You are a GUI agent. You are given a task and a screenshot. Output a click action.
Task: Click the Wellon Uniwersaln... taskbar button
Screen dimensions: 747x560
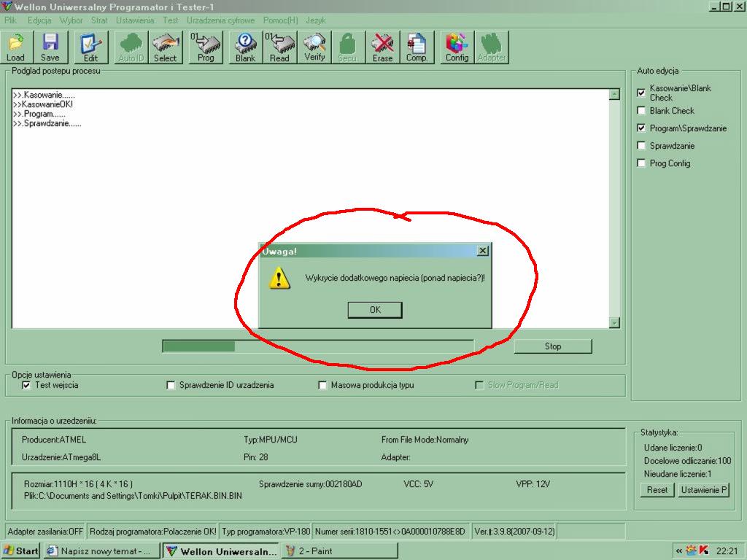pos(221,551)
